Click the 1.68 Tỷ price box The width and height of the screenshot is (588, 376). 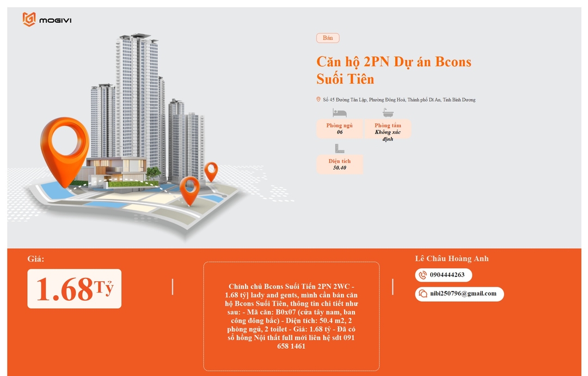[74, 289]
